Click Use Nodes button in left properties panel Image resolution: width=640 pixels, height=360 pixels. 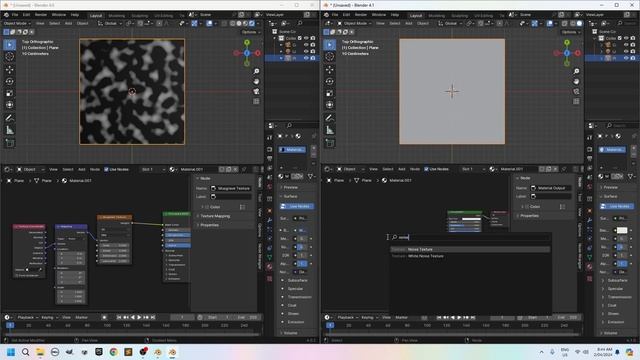coord(297,207)
